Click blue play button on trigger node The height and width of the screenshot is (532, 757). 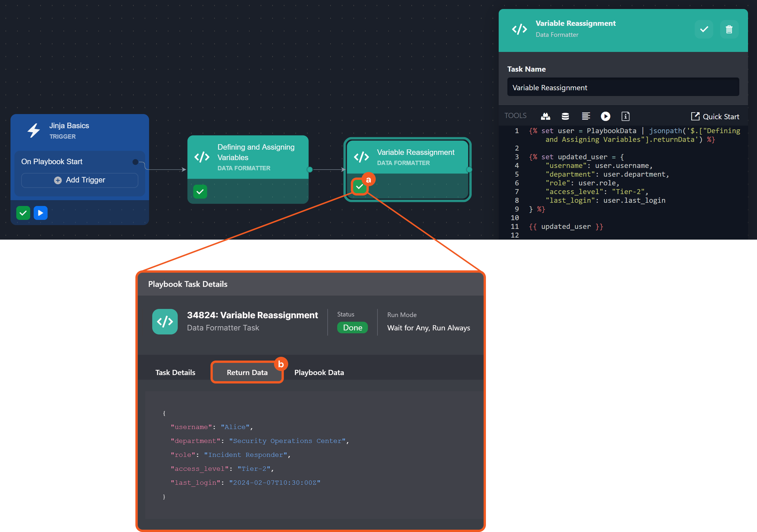[x=41, y=213]
